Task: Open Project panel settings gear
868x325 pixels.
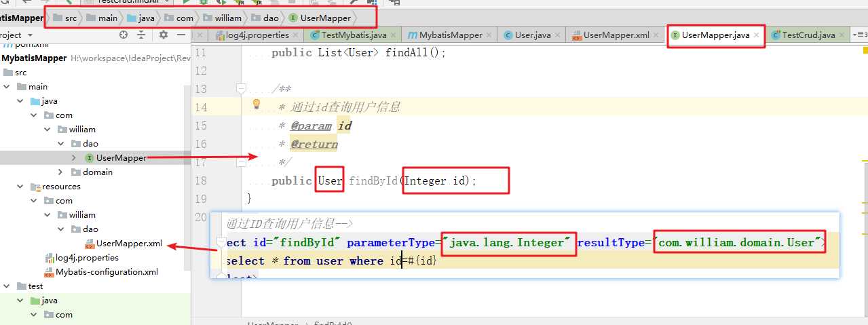Action: click(163, 35)
